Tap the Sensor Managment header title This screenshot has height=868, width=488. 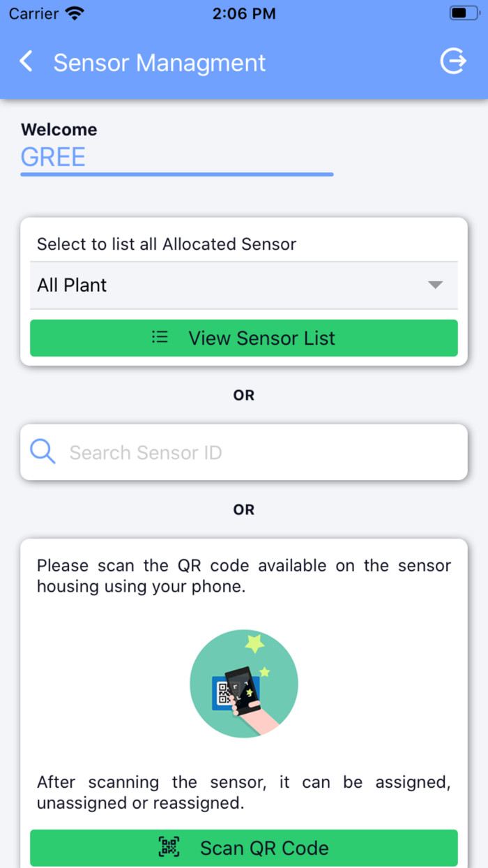click(160, 63)
